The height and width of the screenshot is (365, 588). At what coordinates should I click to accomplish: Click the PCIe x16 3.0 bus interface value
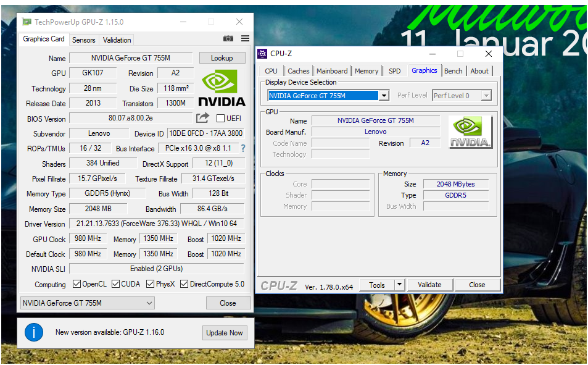point(199,148)
